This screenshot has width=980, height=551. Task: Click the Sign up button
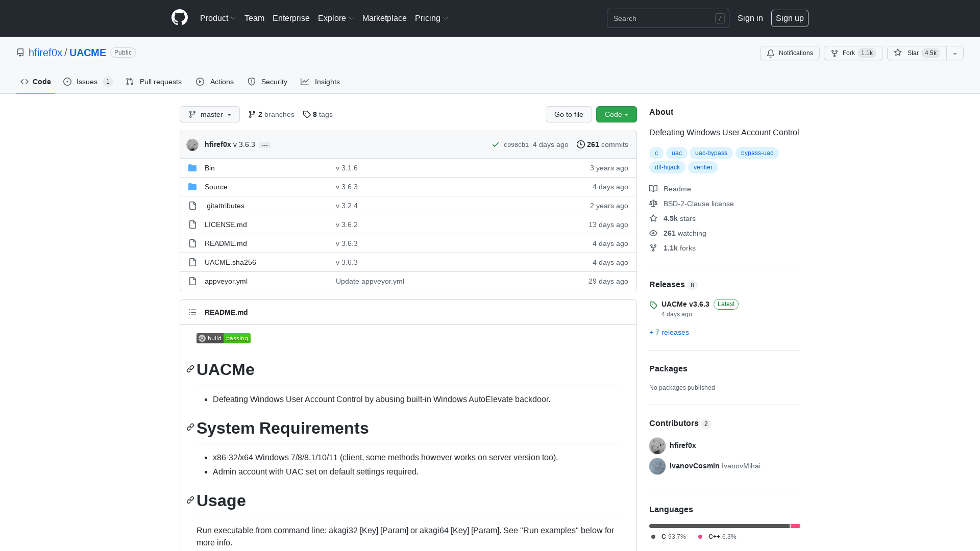point(790,18)
